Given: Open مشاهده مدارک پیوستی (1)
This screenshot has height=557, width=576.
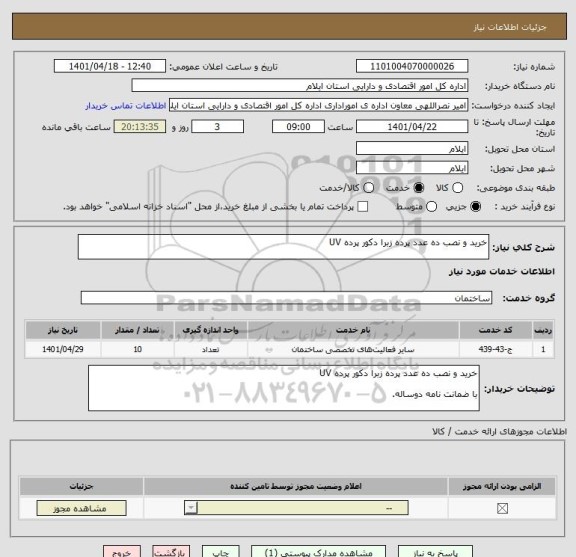Looking at the screenshot, I should point(318,552).
